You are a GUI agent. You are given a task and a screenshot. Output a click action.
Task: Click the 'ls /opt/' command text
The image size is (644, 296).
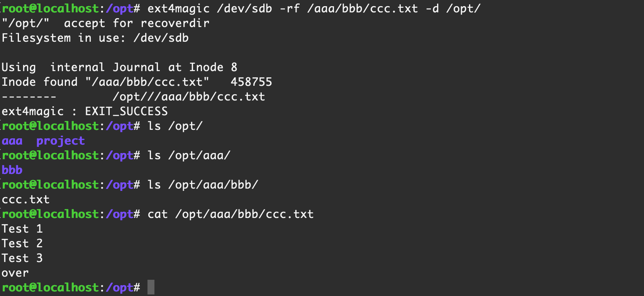175,126
